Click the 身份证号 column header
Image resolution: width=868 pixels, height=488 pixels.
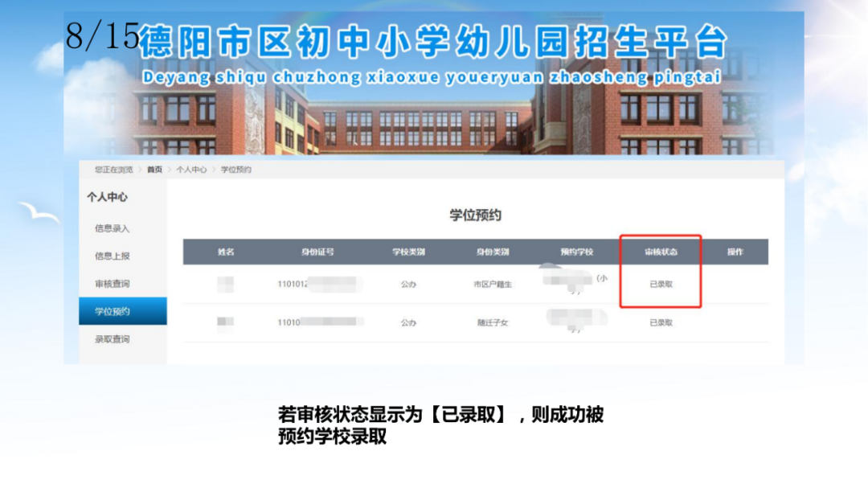point(317,252)
